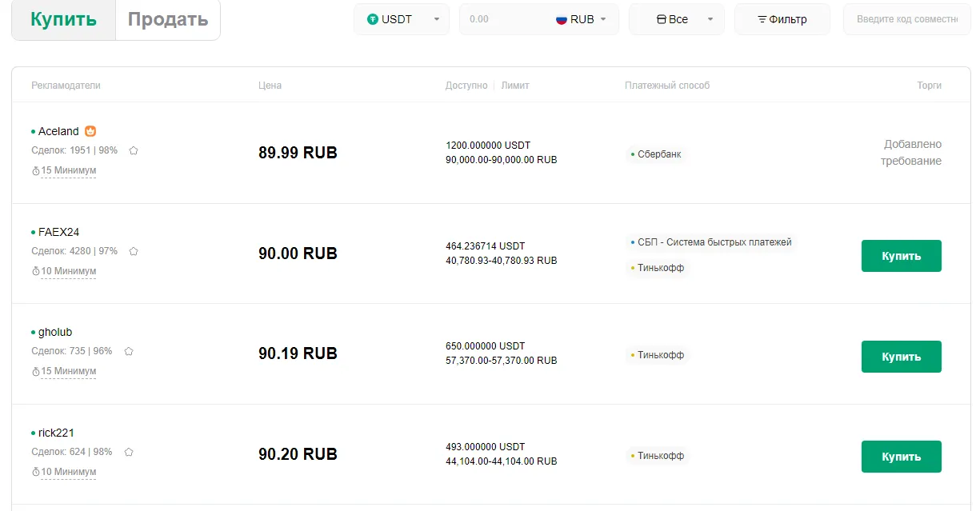The width and height of the screenshot is (980, 511).
Task: Click the timer icon in FAEX24's row
Action: click(x=35, y=271)
